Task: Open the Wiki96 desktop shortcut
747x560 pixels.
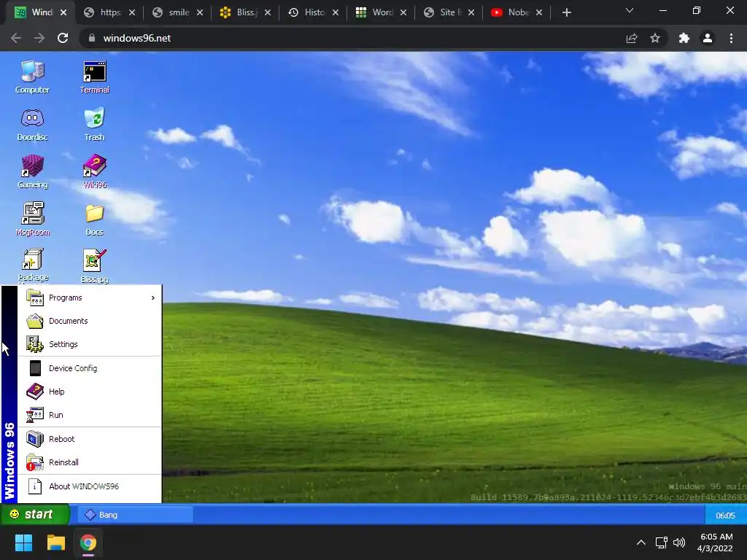Action: 94,172
